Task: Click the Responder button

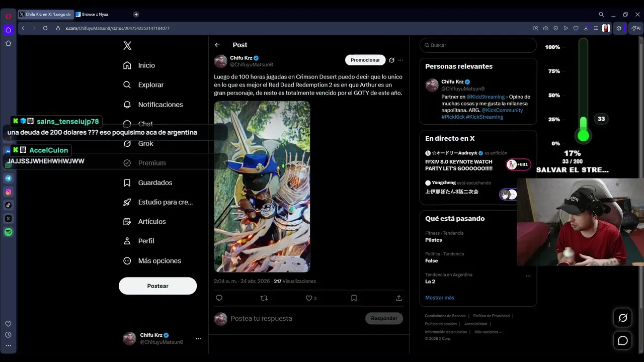Action: pyautogui.click(x=384, y=318)
